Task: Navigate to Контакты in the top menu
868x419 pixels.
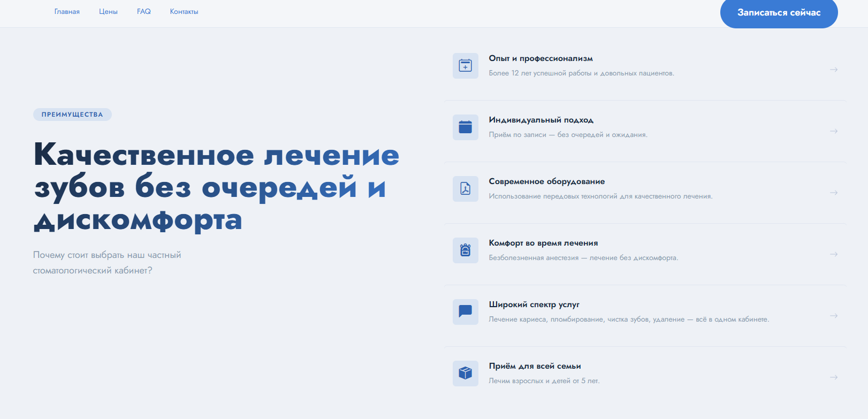Action: (x=184, y=12)
